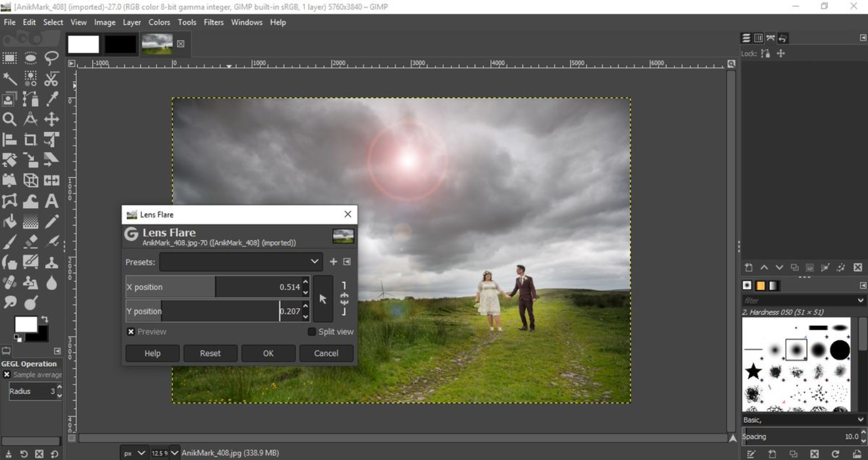Toggle lock path position icon
868x460 pixels.
(x=781, y=53)
